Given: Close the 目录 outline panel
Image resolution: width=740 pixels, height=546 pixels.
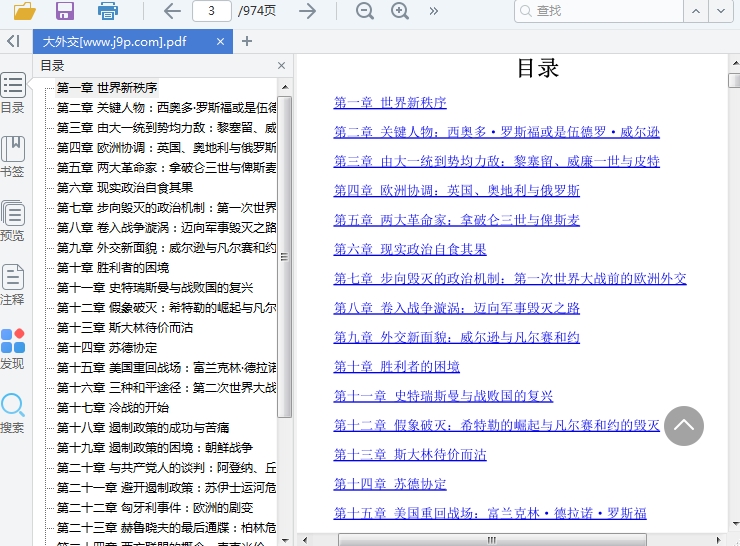Looking at the screenshot, I should [x=281, y=66].
